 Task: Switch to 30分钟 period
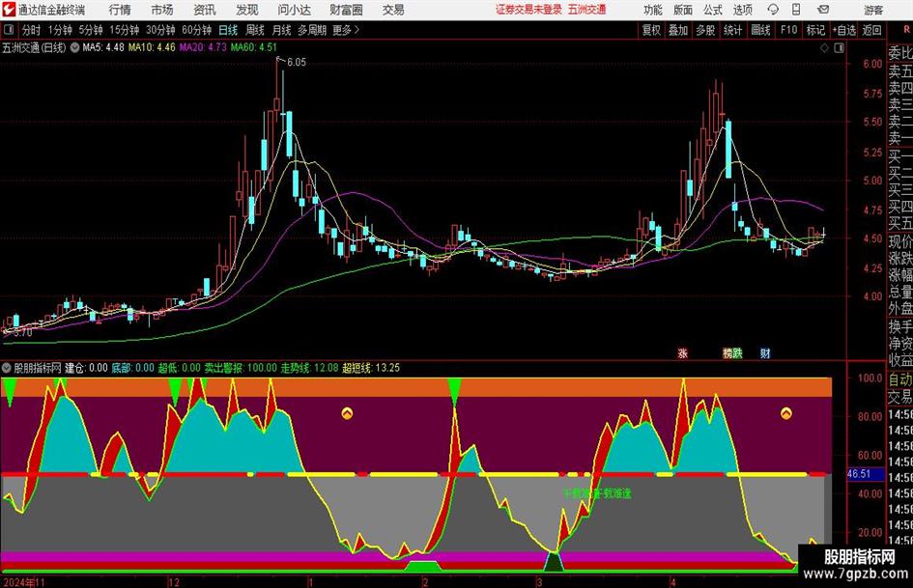160,30
